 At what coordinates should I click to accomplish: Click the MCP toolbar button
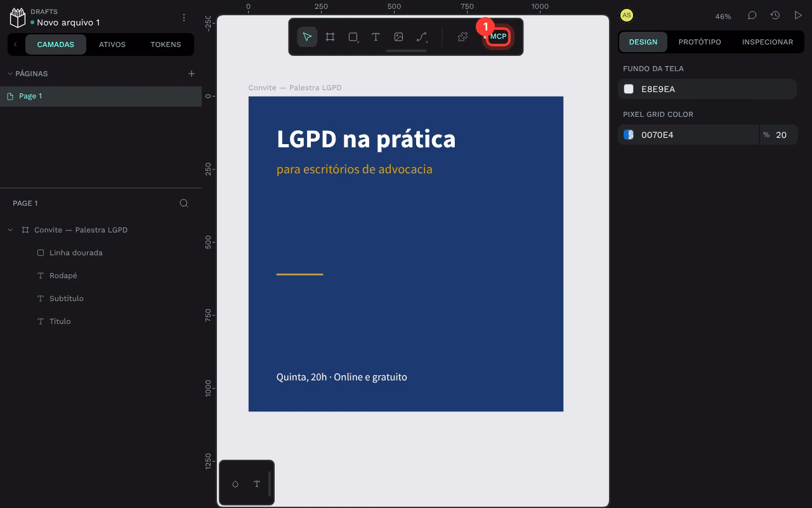[x=499, y=37]
